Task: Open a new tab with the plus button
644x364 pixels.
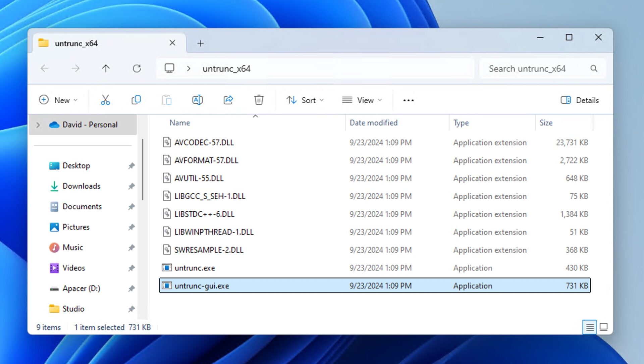Action: coord(200,43)
